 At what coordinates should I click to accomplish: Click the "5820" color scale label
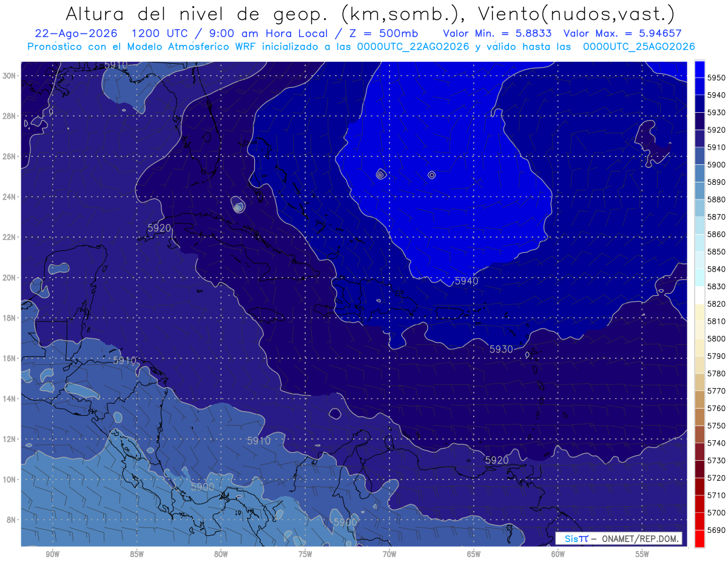[x=716, y=304]
